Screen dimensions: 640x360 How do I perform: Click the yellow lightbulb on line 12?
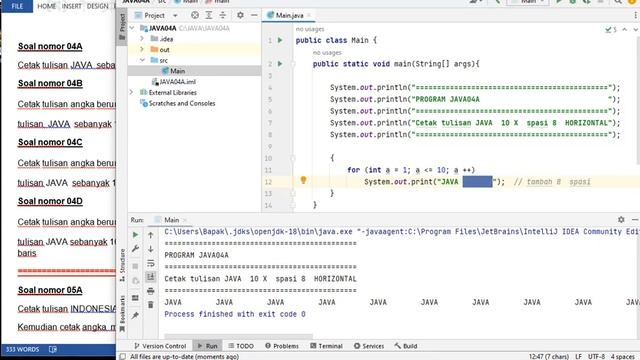303,180
